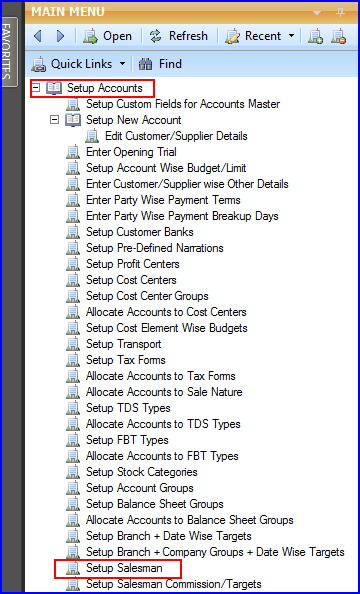Open Enter Customer/Supplier wise Other Details
The image size is (360, 594).
click(187, 184)
